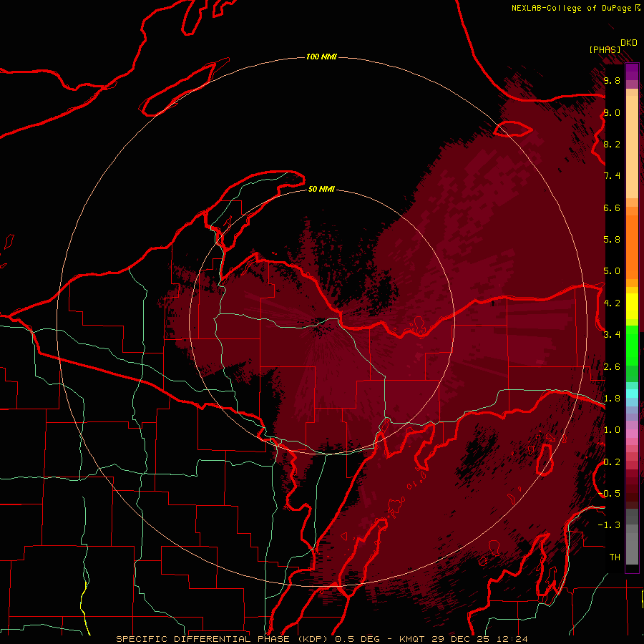Click the 4.2 color scale label
The width and height of the screenshot is (644, 644).
[612, 303]
